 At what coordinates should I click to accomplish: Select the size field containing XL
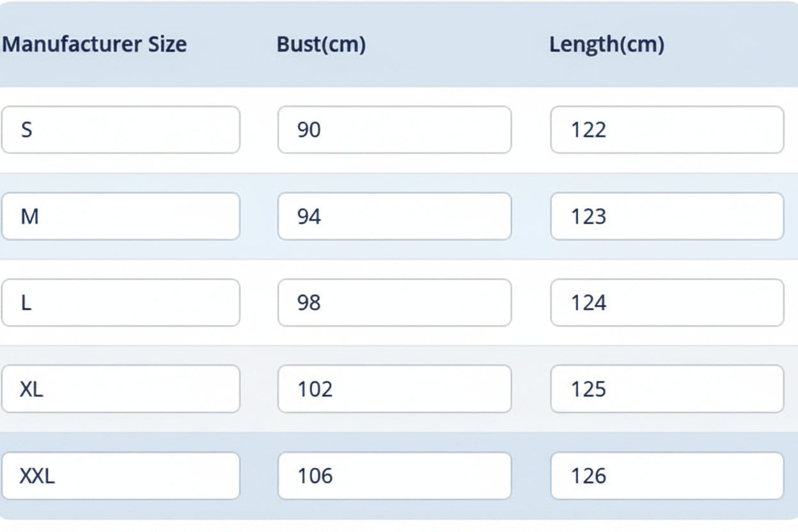click(121, 389)
